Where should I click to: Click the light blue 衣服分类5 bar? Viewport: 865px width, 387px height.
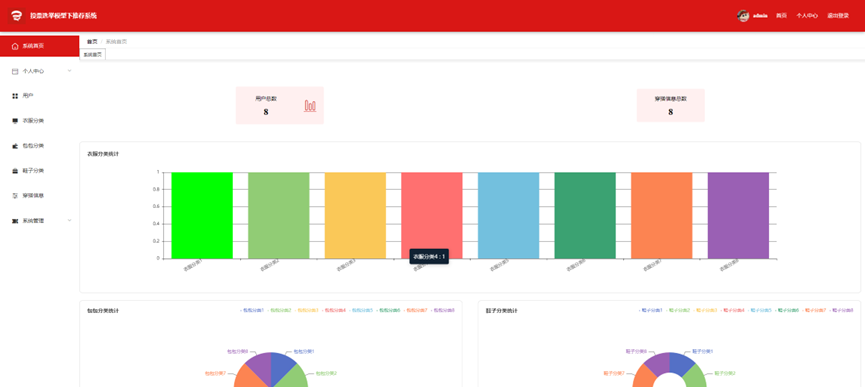[509, 216]
